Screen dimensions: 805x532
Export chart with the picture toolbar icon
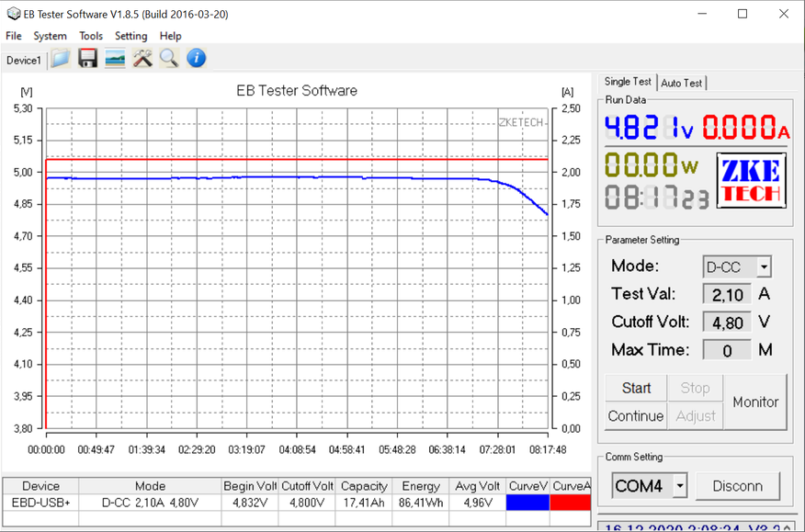point(115,59)
